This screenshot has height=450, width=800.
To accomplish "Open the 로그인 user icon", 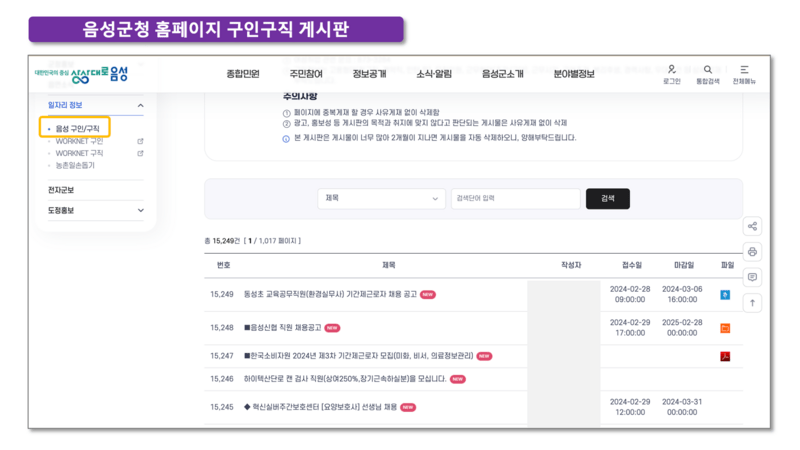I will point(671,69).
